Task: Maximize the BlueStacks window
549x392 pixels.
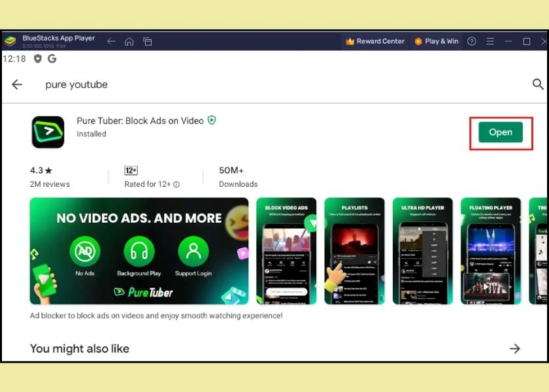Action: pos(527,41)
